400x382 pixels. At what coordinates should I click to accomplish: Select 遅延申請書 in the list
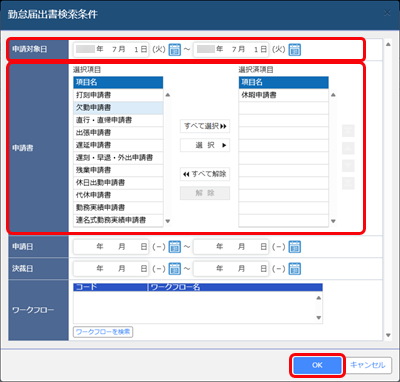pos(118,145)
